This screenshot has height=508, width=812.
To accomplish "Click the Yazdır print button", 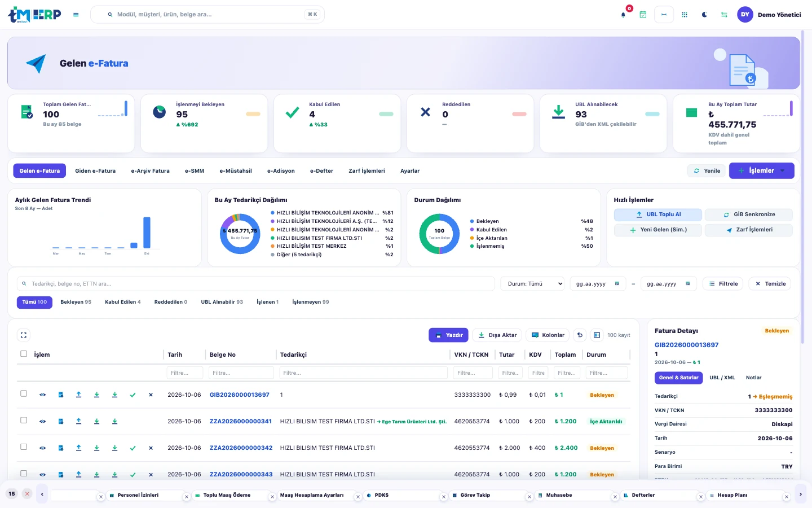I will pos(448,335).
